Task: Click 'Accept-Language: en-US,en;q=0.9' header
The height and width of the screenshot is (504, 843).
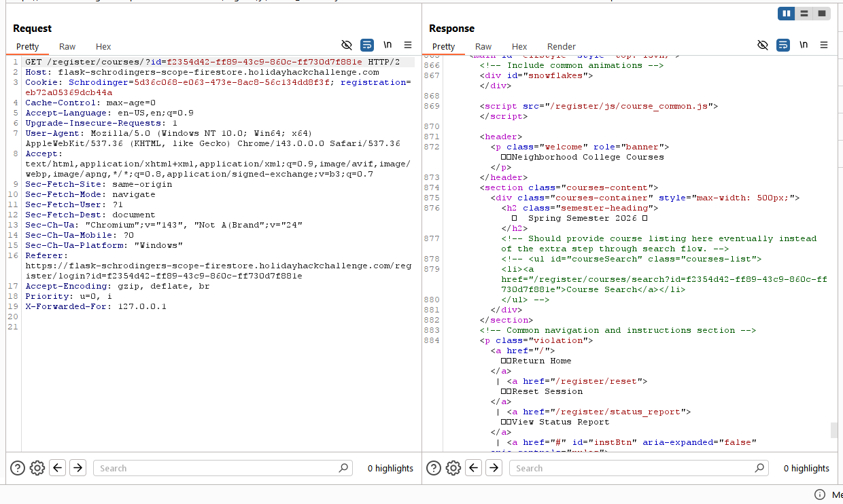Action: [x=109, y=113]
